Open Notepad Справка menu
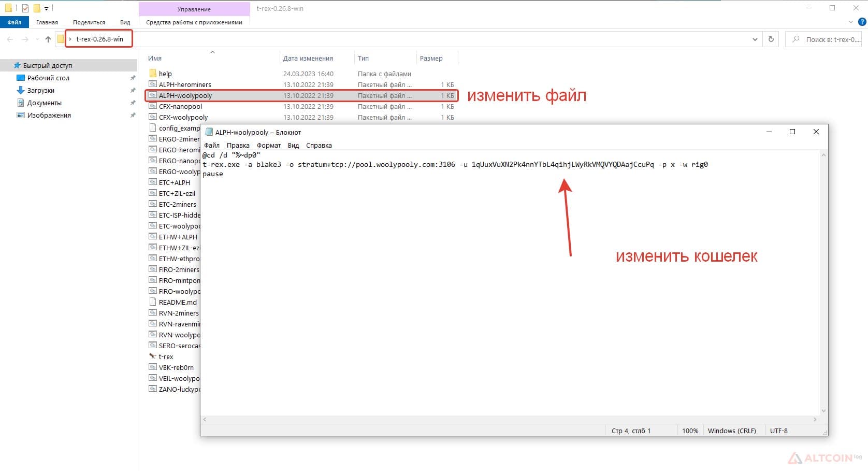The image size is (868, 471). point(319,146)
